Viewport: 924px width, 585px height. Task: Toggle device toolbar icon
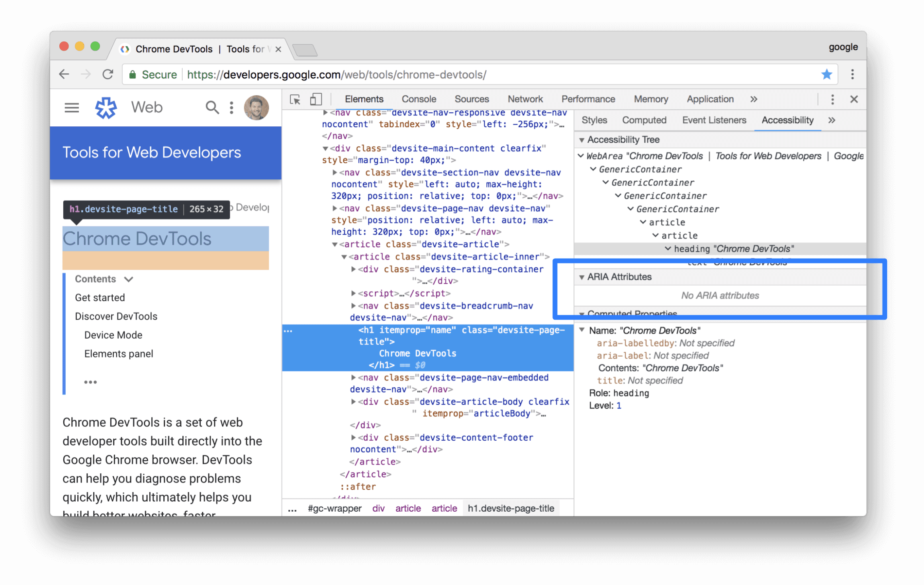(x=315, y=99)
